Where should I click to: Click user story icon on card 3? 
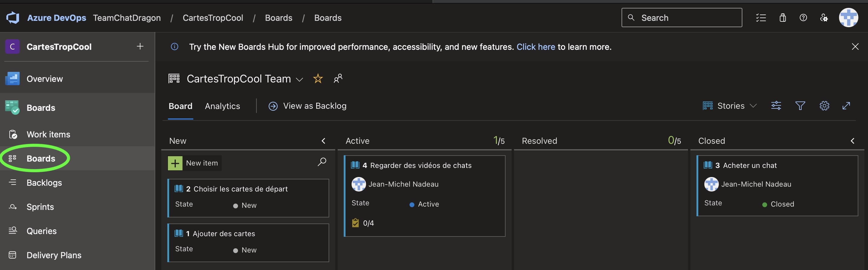click(708, 165)
